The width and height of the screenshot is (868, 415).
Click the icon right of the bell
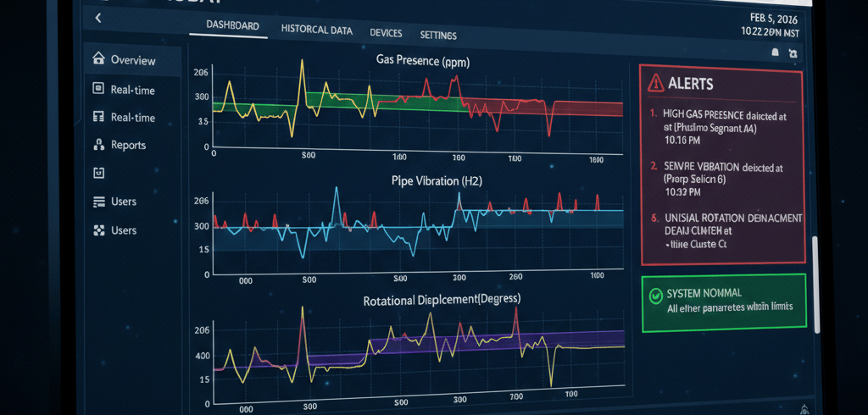793,53
